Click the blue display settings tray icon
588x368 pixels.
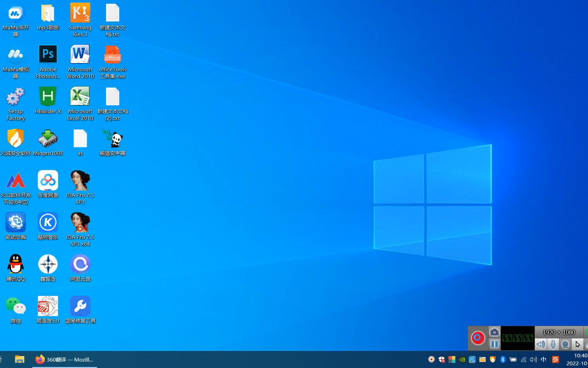pos(472,359)
